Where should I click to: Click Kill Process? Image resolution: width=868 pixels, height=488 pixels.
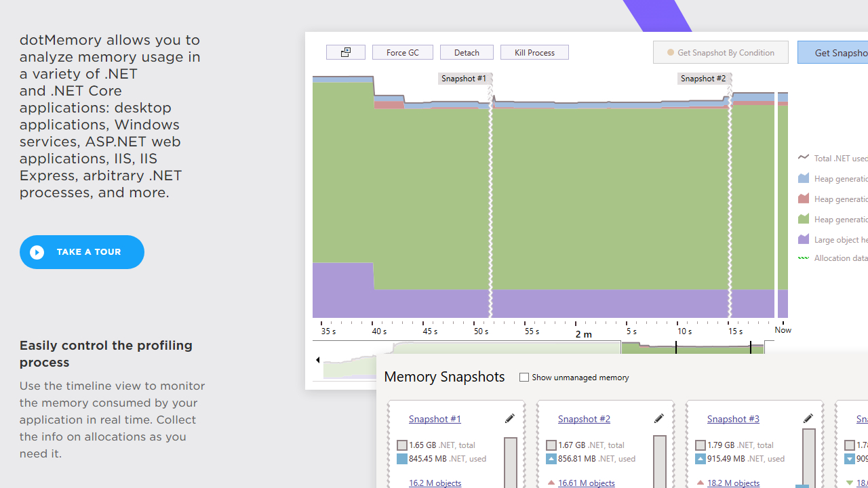point(534,52)
